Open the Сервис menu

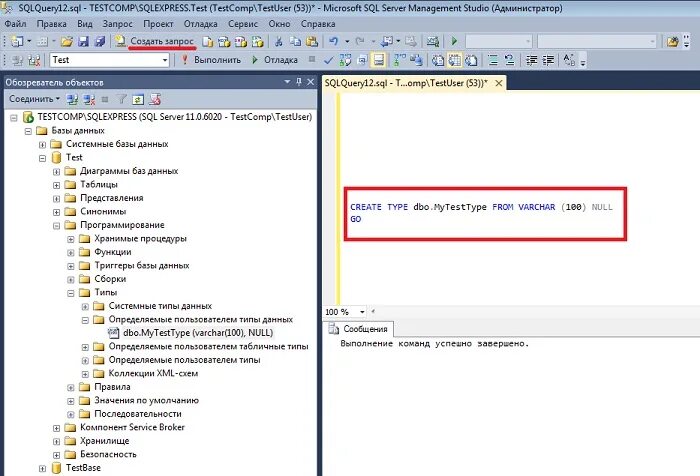(243, 24)
